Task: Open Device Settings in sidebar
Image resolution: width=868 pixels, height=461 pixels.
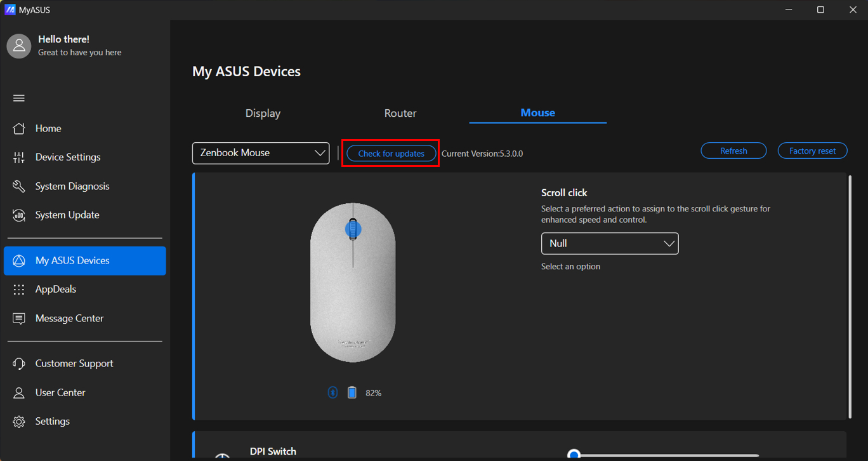Action: point(85,157)
